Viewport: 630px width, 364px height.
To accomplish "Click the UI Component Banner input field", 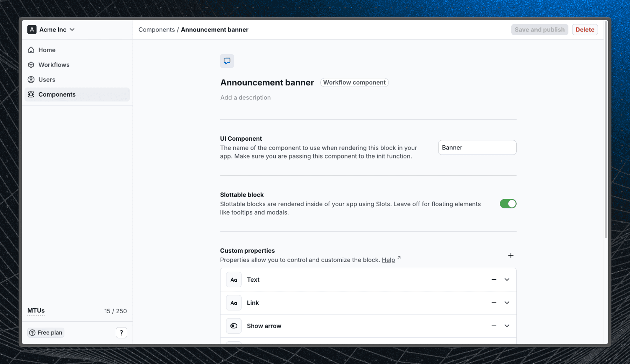I will (x=477, y=147).
